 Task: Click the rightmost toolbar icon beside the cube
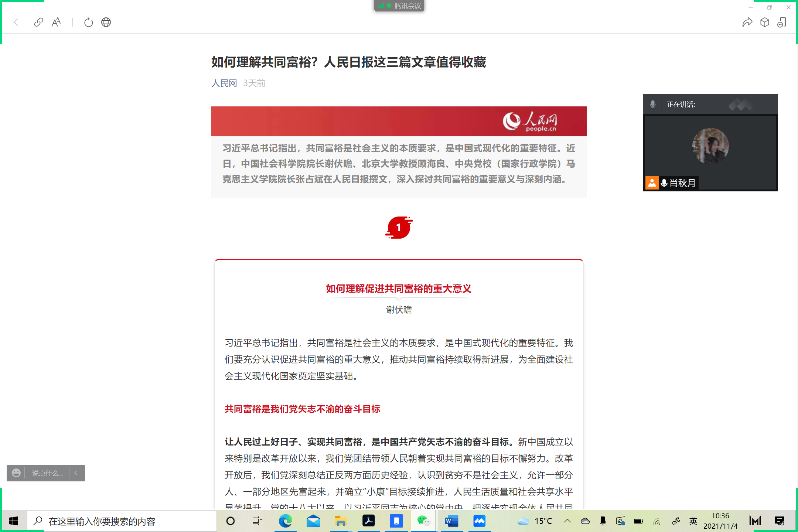pyautogui.click(x=782, y=22)
